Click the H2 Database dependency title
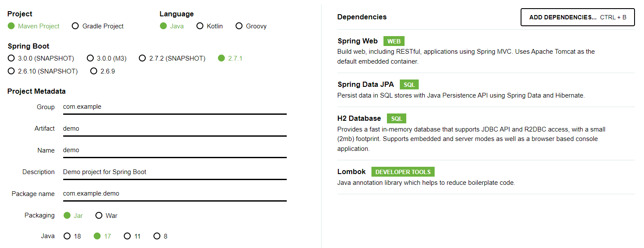Screen dimensions: 644x248 click(359, 119)
